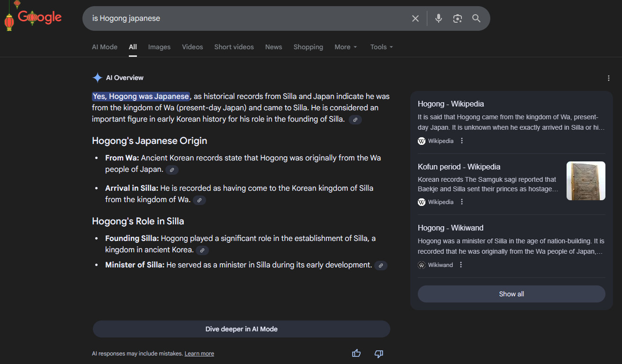Image resolution: width=622 pixels, height=364 pixels.
Task: Select the All results tab
Action: 133,47
